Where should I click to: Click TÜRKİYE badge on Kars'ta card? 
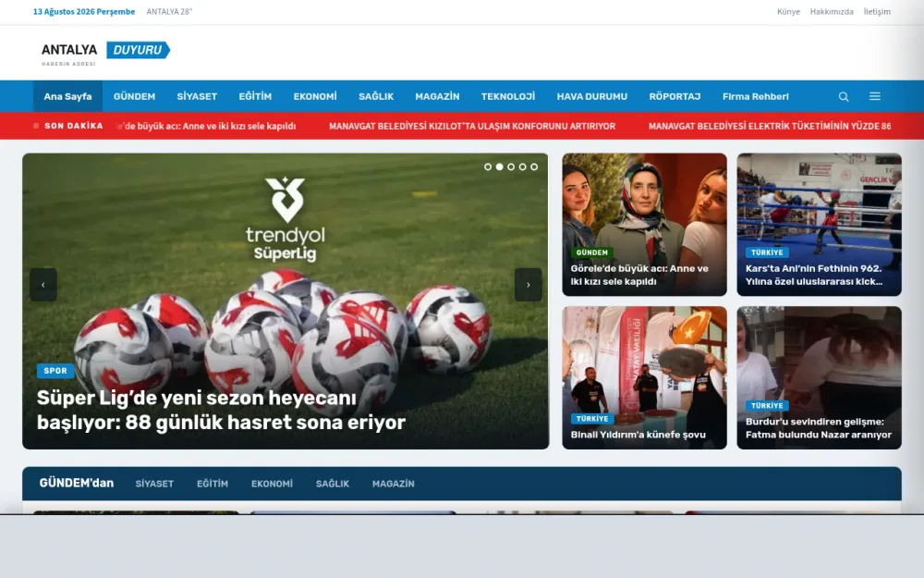pyautogui.click(x=767, y=252)
